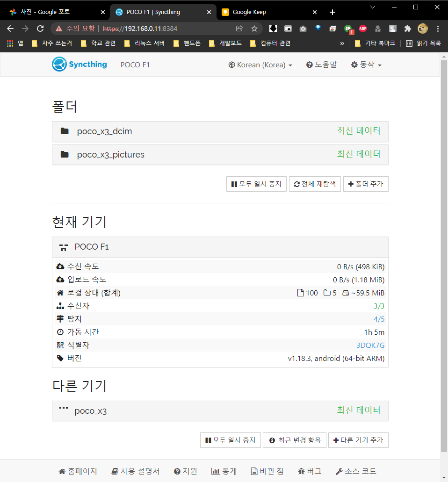Pause all devices under 다른 기기
The image size is (448, 482).
[230, 440]
